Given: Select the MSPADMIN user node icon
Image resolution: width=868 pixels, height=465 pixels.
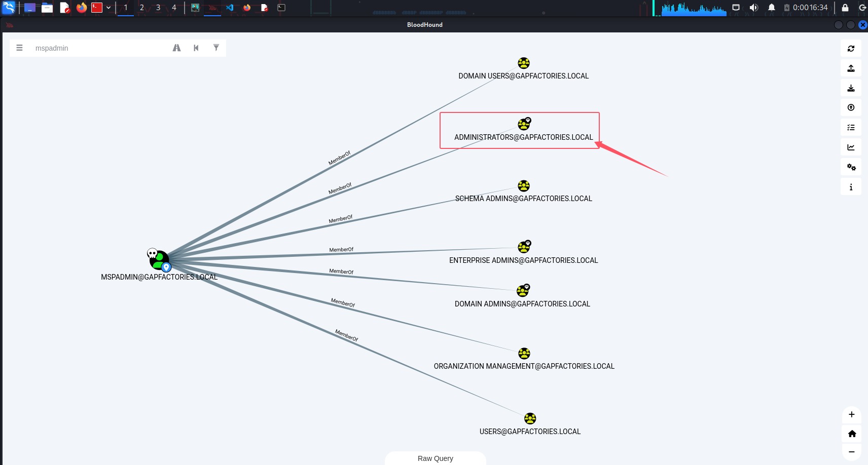Looking at the screenshot, I should tap(159, 260).
